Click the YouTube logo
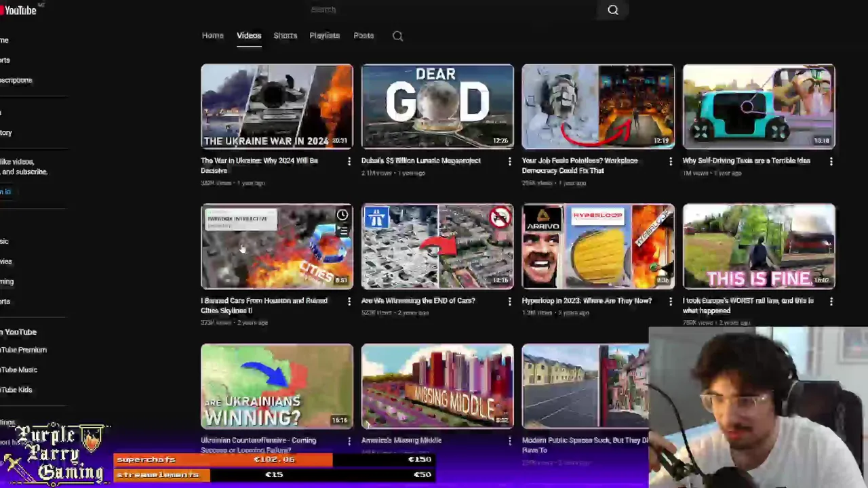The image size is (868, 488). [x=18, y=9]
